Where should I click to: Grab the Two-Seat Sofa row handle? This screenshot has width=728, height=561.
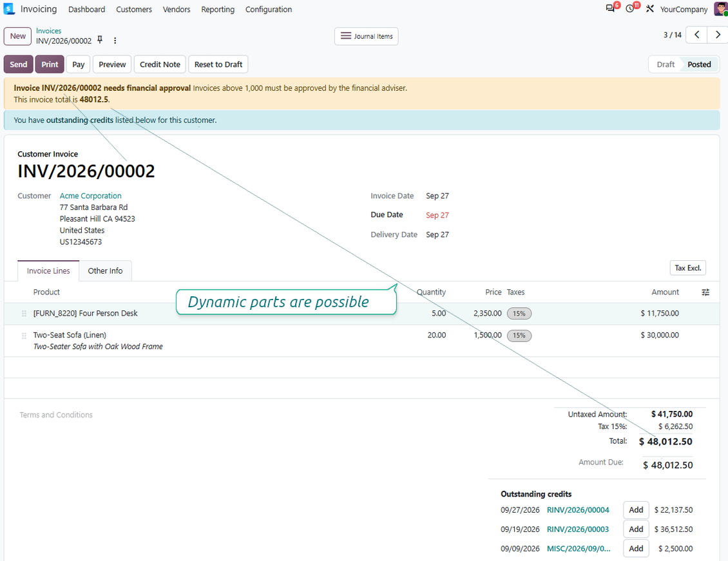pos(24,336)
